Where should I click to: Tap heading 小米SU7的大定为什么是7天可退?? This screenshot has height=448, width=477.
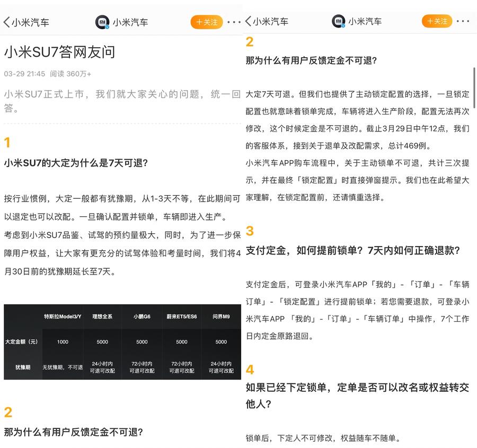click(x=76, y=163)
